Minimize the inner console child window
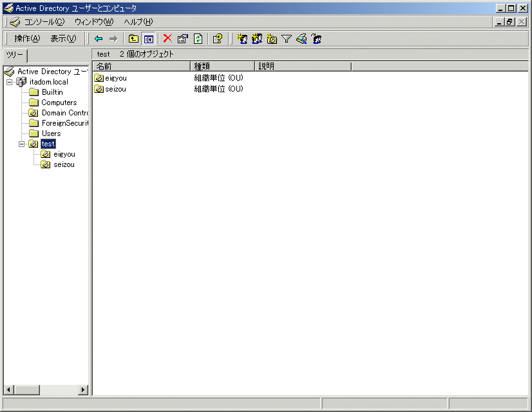 pos(499,22)
